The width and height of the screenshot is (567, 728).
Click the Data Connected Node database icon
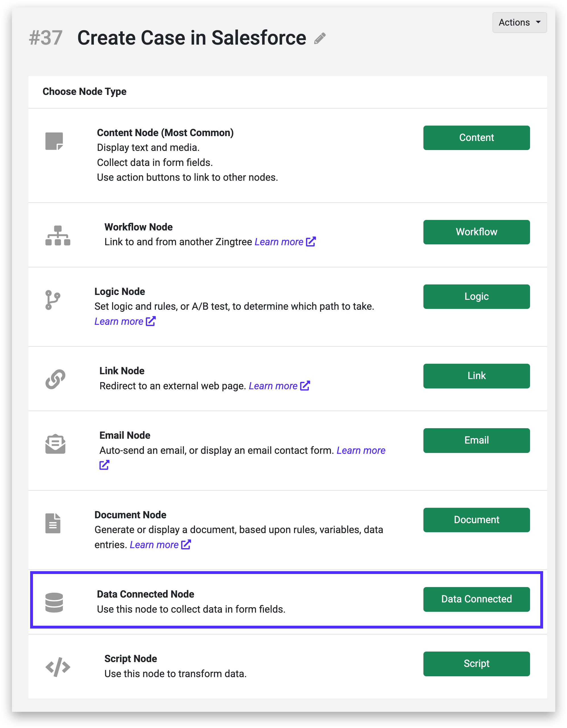(54, 602)
